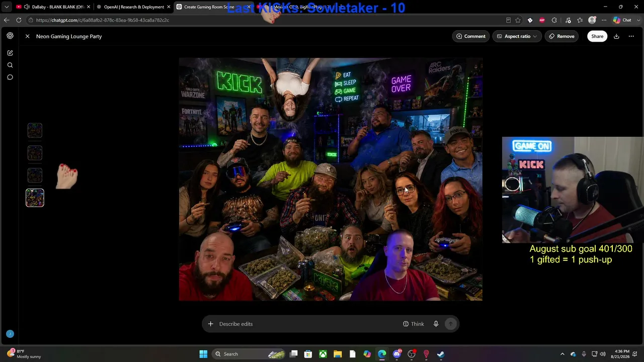Open the Copilot Chat button in the browser
Viewport: 644px width, 362px height.
tap(622, 20)
